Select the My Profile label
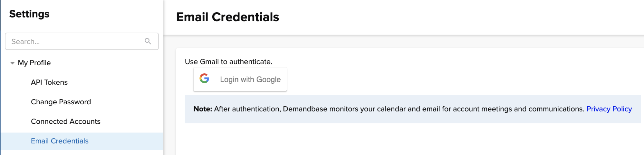The width and height of the screenshot is (644, 155). (34, 63)
